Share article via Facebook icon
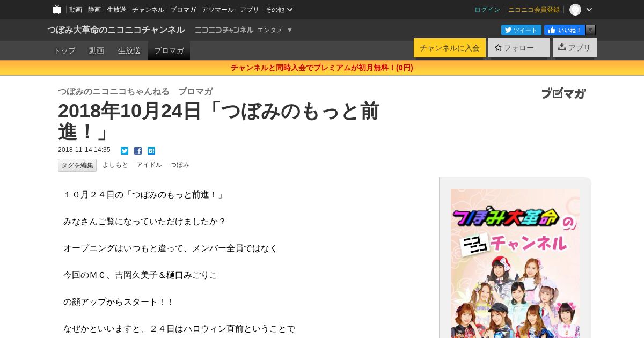This screenshot has height=338, width=644. [x=138, y=151]
